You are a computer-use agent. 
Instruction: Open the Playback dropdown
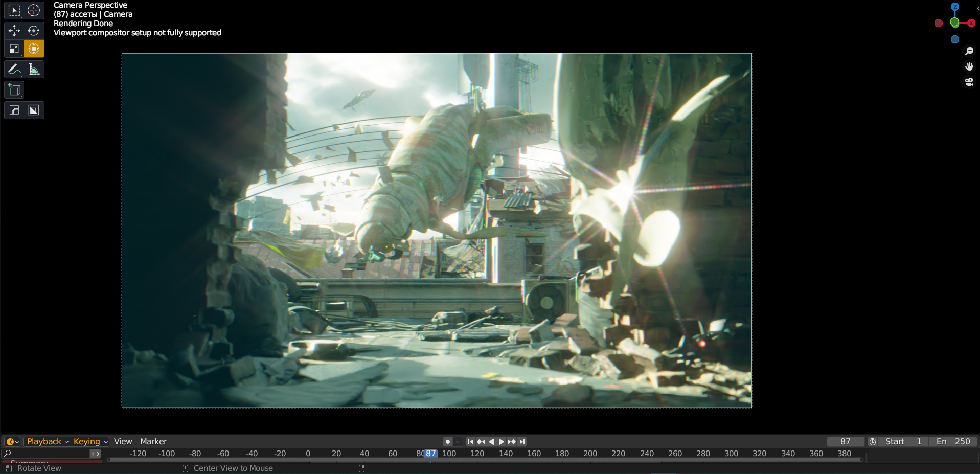click(47, 442)
